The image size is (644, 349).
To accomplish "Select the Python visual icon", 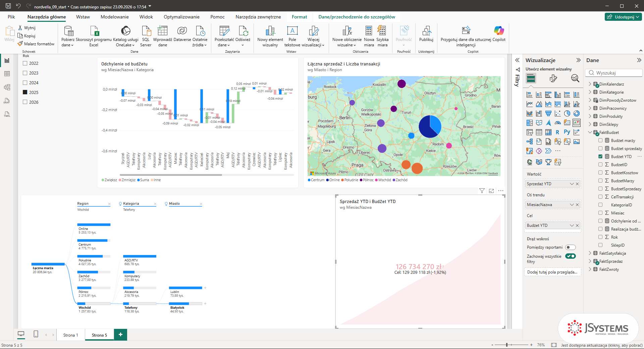I will (567, 132).
